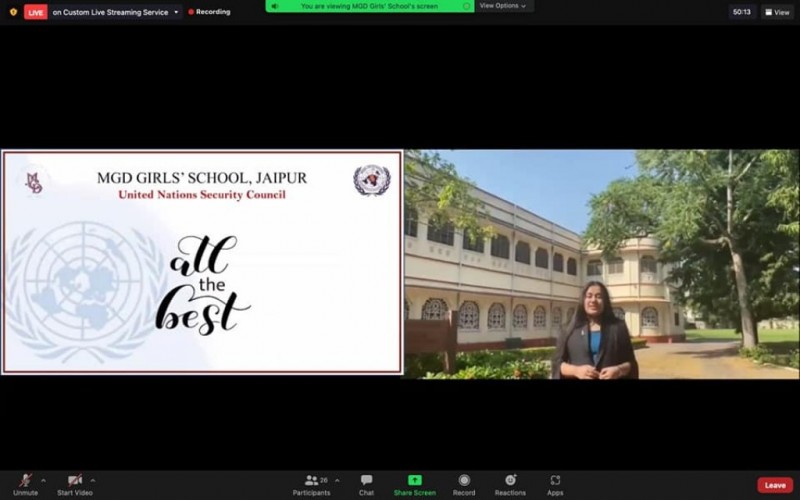
Task: Open the Apps panel
Action: (555, 485)
